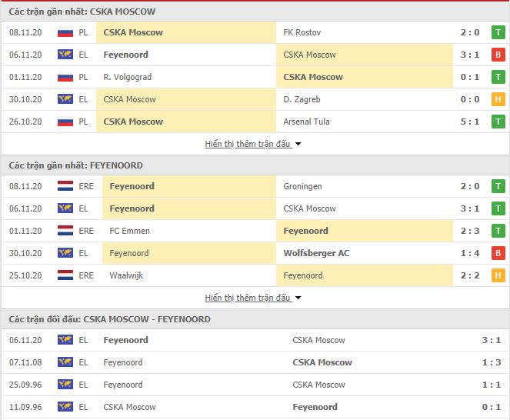Click the Europa League icon for Feyenoord vs Wolfsberger AC

(x=65, y=253)
